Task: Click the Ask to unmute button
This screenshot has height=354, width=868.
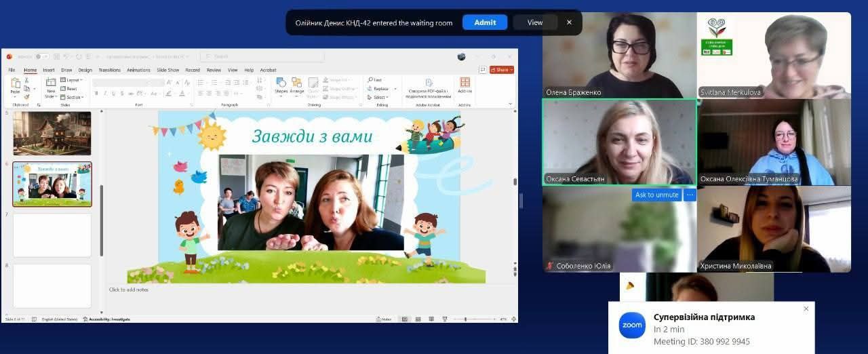Action: click(x=656, y=195)
